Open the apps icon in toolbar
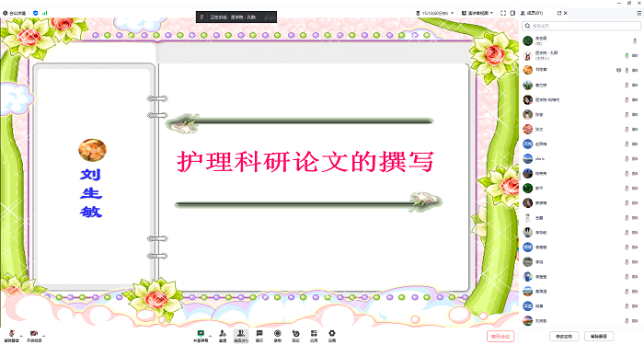644x345 pixels. coord(314,336)
